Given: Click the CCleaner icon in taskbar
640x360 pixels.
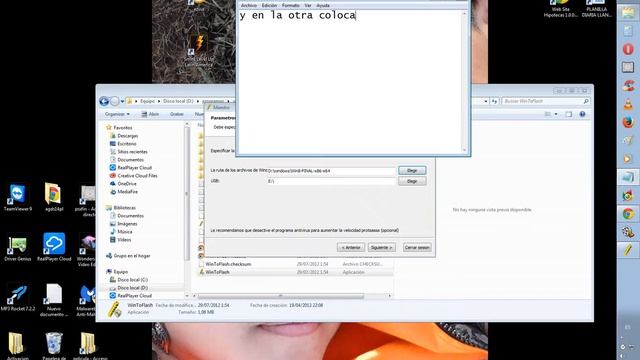Looking at the screenshot, I should click(628, 85).
